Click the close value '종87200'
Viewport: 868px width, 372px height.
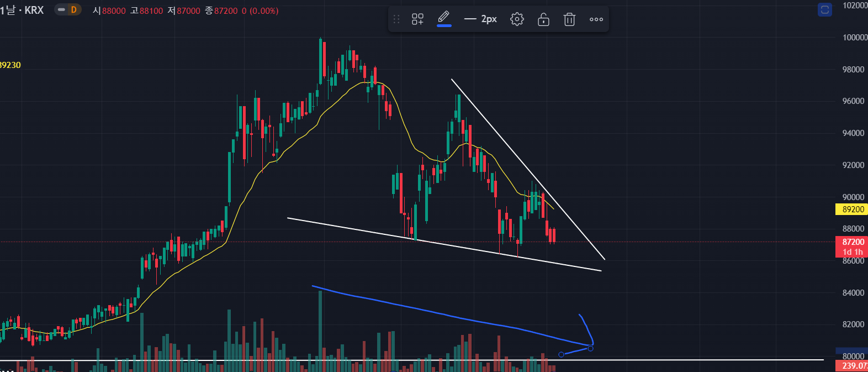[221, 11]
